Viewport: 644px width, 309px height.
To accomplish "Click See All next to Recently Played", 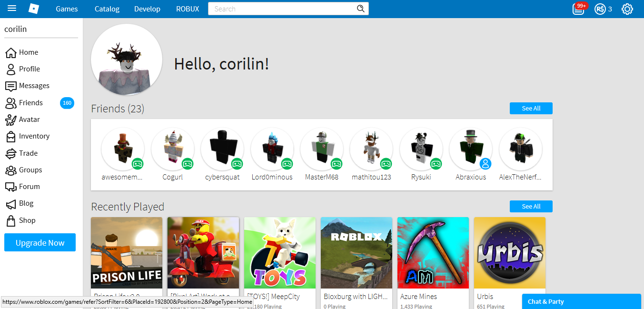I will (x=531, y=206).
